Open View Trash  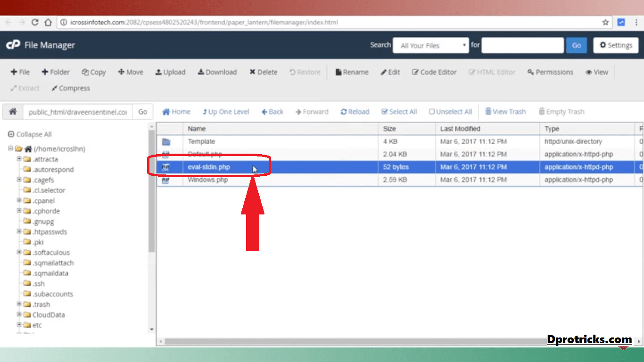click(505, 112)
